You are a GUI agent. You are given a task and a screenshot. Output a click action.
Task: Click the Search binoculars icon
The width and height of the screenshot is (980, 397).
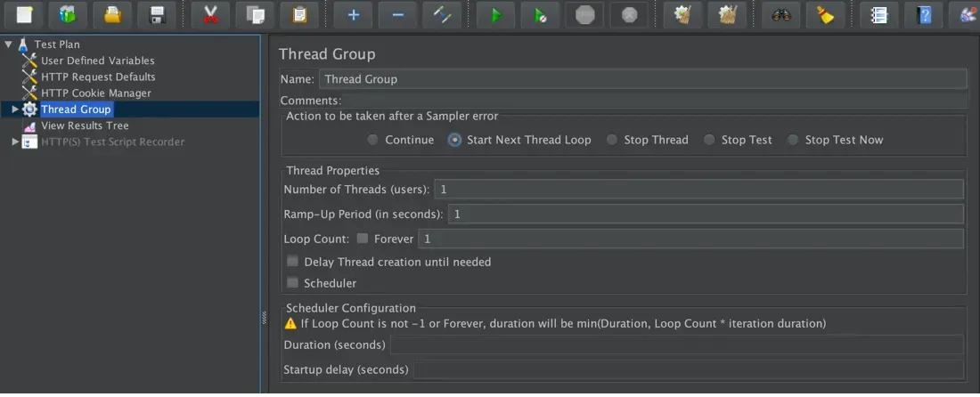tap(781, 15)
